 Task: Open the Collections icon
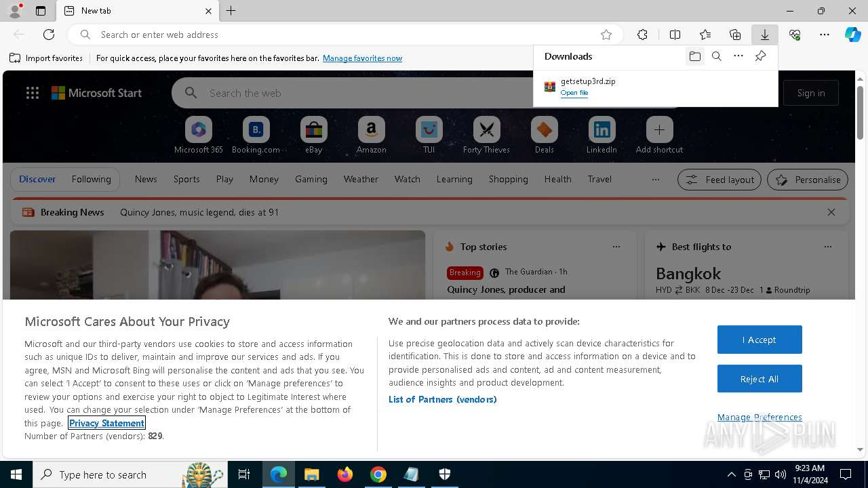(x=735, y=35)
